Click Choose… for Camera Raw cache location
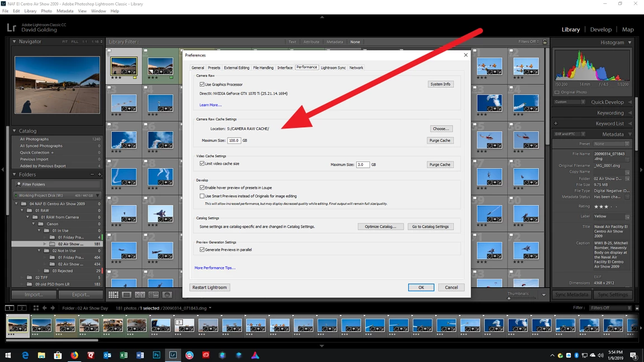The image size is (644, 362). point(441,129)
